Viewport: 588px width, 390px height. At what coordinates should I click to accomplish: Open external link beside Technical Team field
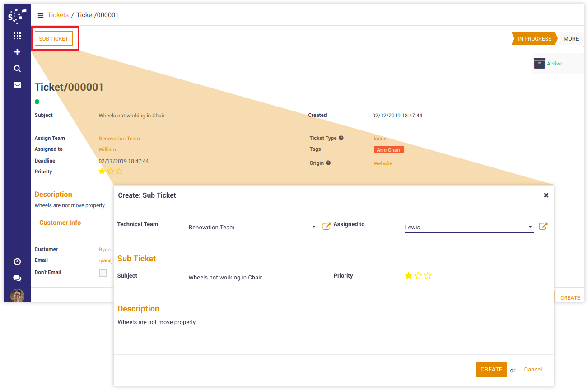327,226
